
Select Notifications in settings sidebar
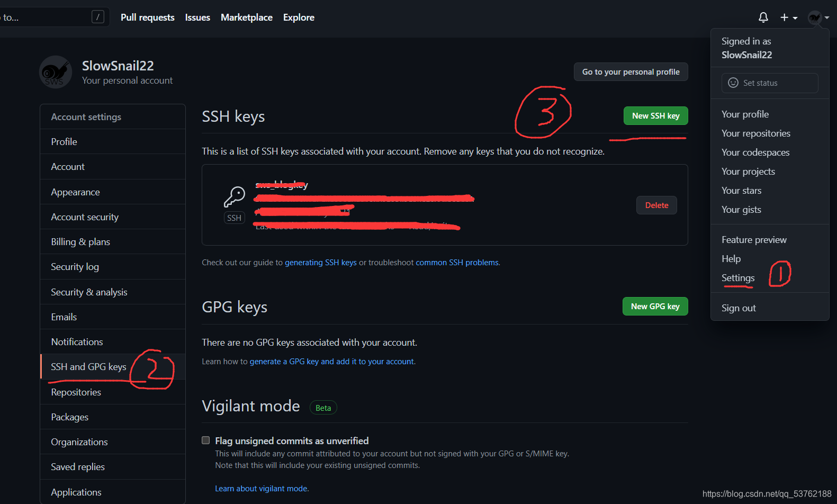tap(113, 342)
